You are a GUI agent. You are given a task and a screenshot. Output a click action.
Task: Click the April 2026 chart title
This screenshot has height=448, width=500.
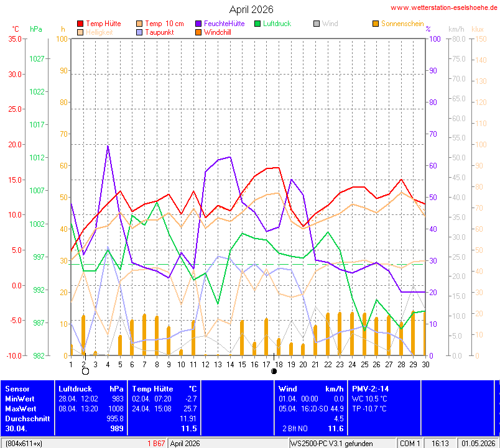[x=251, y=9]
